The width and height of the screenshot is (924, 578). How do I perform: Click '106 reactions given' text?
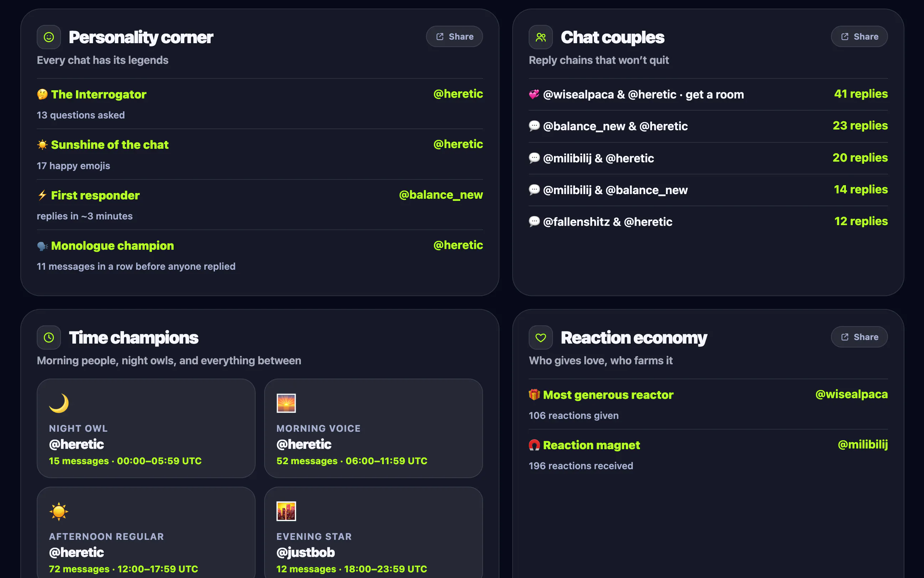click(x=574, y=416)
